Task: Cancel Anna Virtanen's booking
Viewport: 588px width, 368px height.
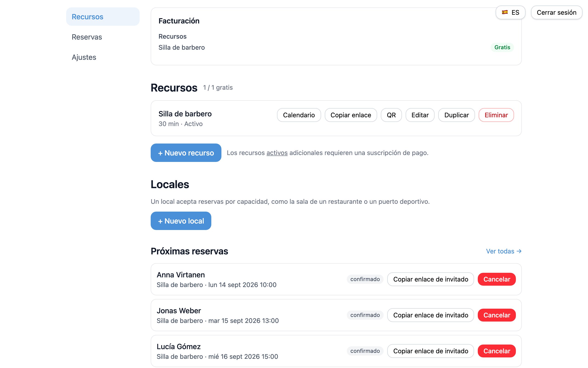Action: click(497, 279)
